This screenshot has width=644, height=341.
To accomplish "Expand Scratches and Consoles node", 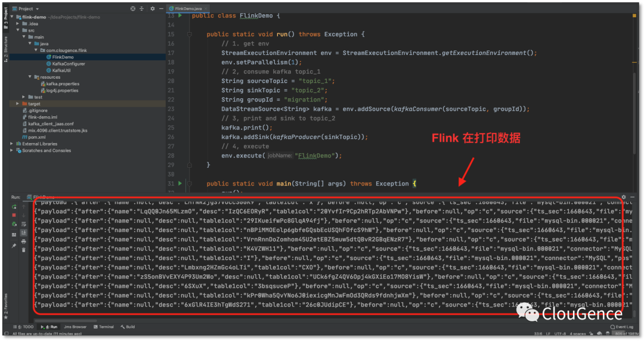I will pyautogui.click(x=12, y=150).
